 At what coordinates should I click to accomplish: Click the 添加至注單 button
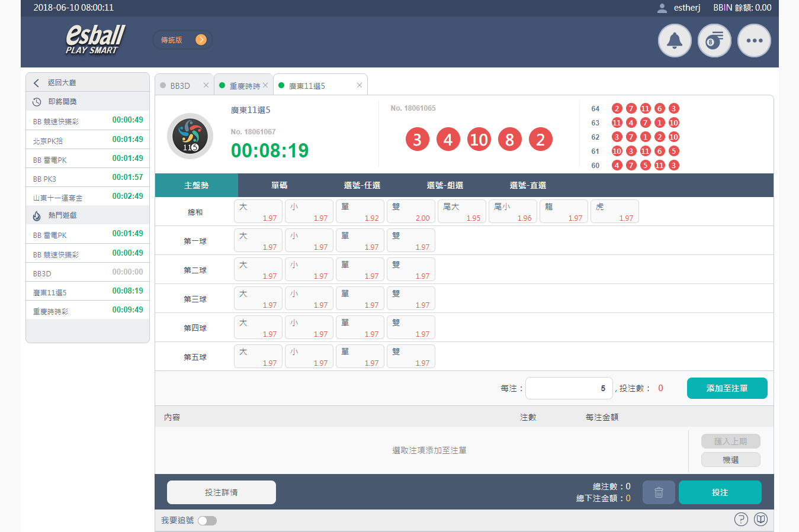point(727,388)
